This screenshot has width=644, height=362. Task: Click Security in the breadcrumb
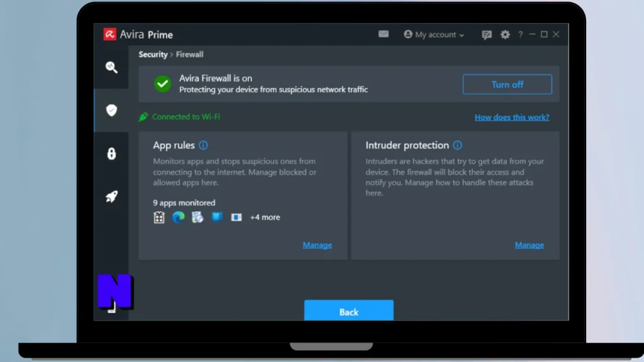point(153,54)
